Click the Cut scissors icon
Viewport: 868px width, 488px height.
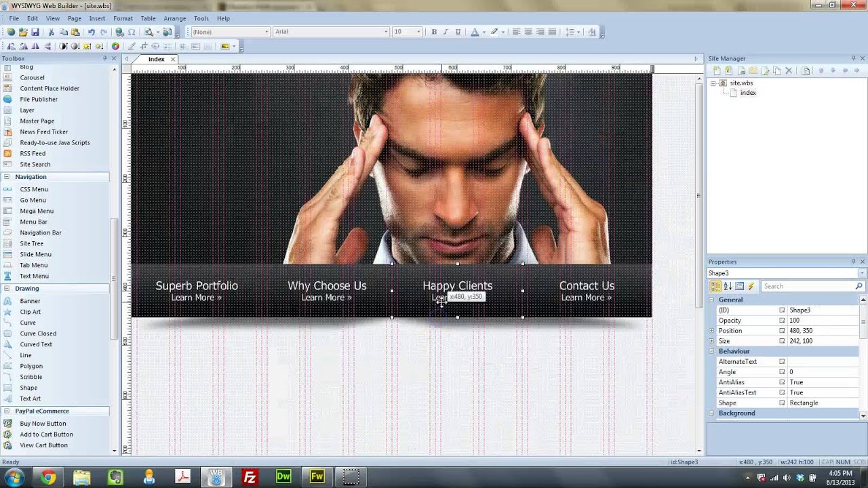point(52,32)
